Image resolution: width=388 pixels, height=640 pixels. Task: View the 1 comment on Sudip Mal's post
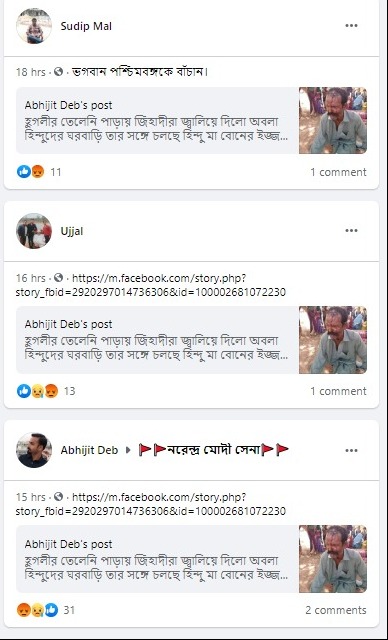(338, 172)
